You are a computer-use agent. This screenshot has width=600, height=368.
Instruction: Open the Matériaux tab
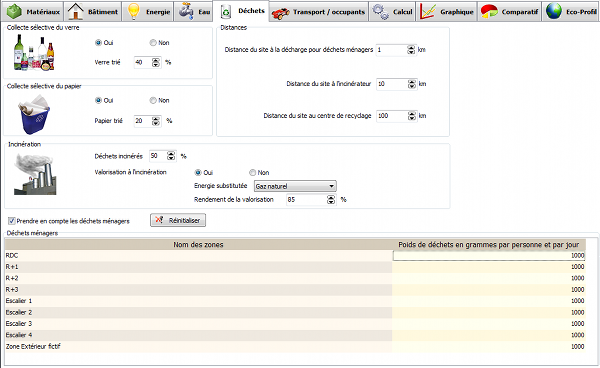32,11
